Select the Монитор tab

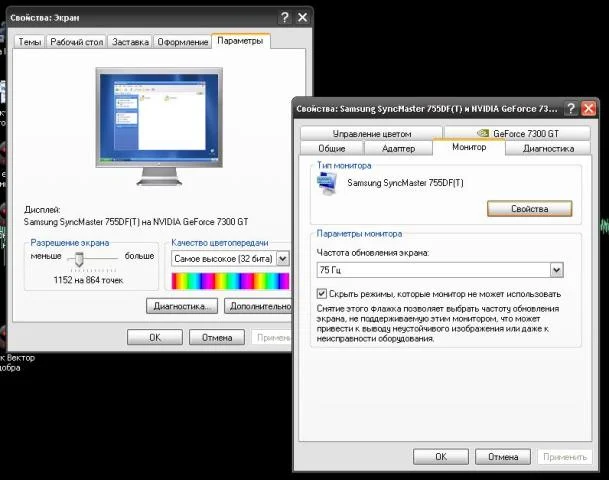point(469,147)
